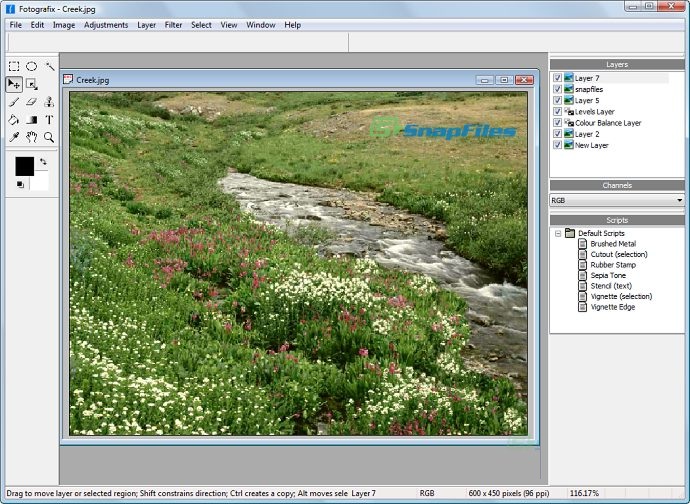Screen dimensions: 690x504
Task: Open the Adjustments menu
Action: 106,24
